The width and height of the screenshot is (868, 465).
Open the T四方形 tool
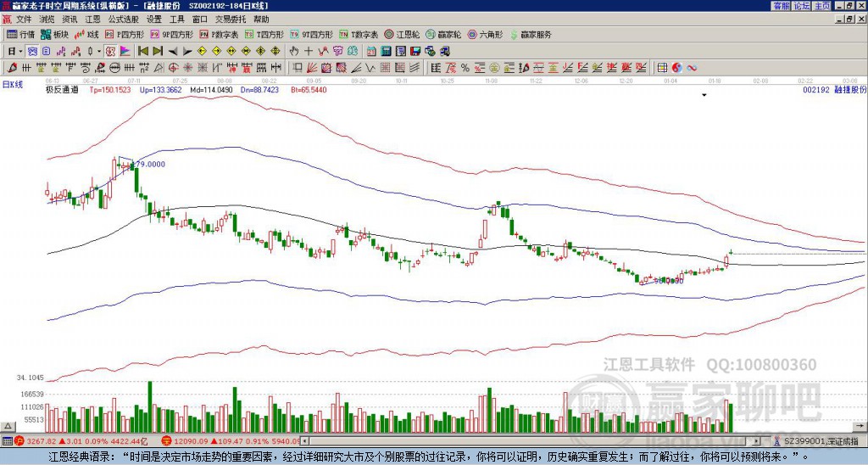(264, 34)
